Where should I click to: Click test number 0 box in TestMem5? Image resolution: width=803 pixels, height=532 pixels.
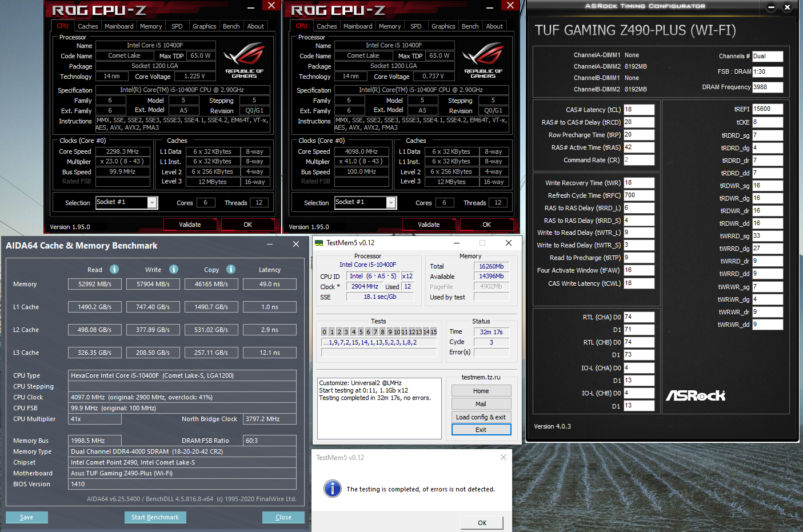(325, 332)
